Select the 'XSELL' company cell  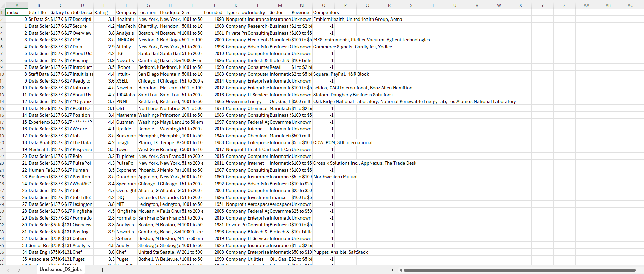point(126,81)
